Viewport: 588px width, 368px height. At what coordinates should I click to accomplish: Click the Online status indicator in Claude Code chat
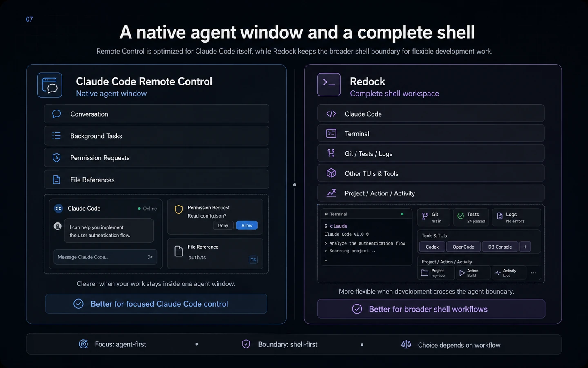click(x=147, y=209)
